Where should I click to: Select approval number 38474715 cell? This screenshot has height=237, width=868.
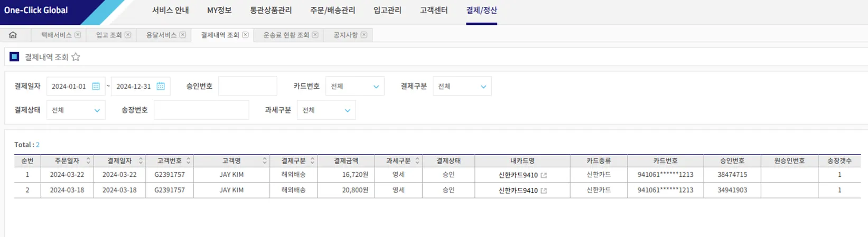tap(732, 175)
